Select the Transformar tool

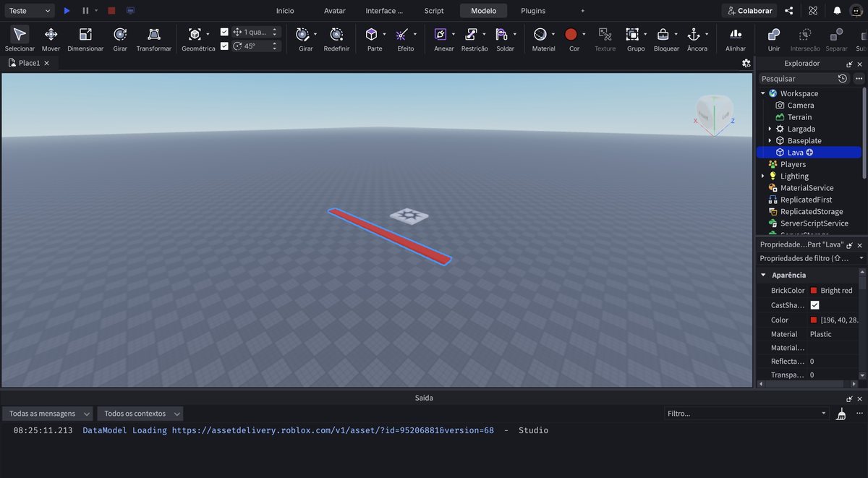[x=154, y=38]
